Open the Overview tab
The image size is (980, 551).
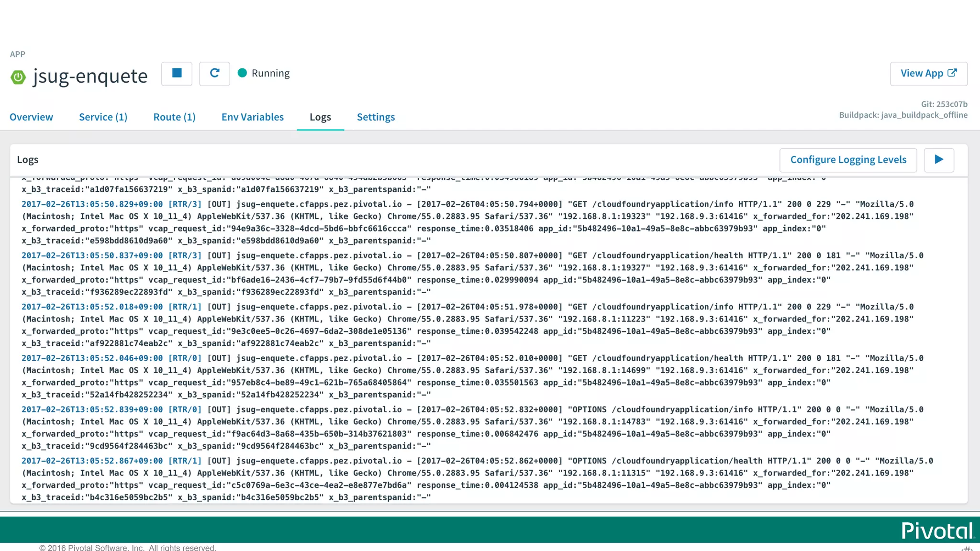coord(31,117)
